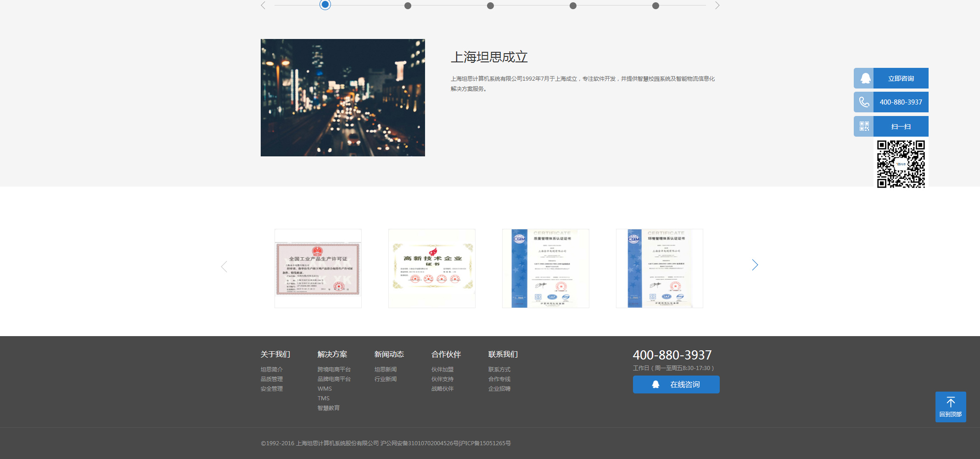Click the timeline previous arrow at top
Image resolution: width=980 pixels, height=459 pixels.
263,6
